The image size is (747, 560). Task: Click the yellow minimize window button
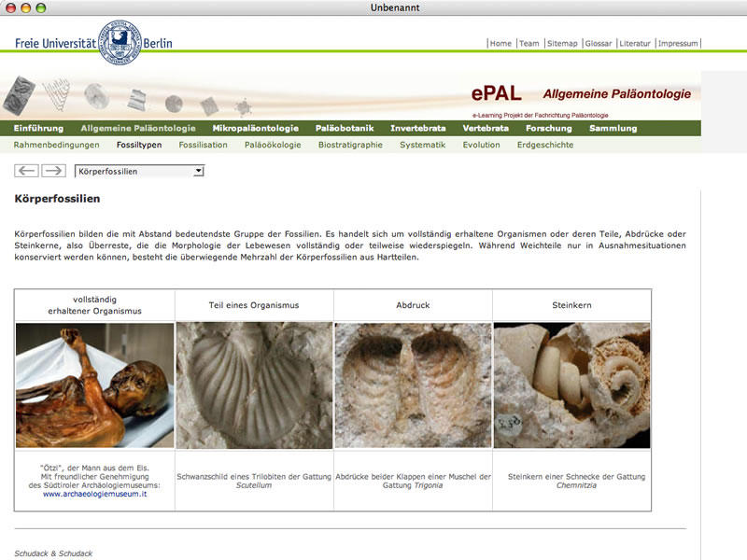coord(26,7)
